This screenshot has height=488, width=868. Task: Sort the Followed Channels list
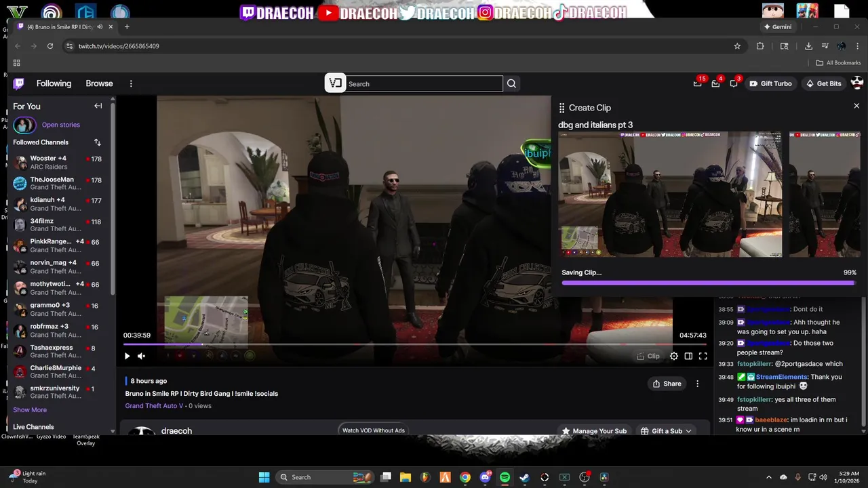coord(98,142)
